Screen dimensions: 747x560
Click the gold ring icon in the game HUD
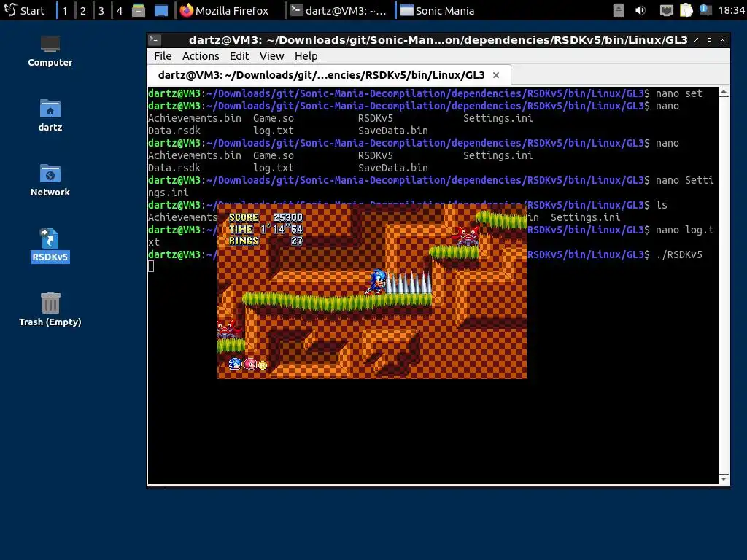pos(263,365)
